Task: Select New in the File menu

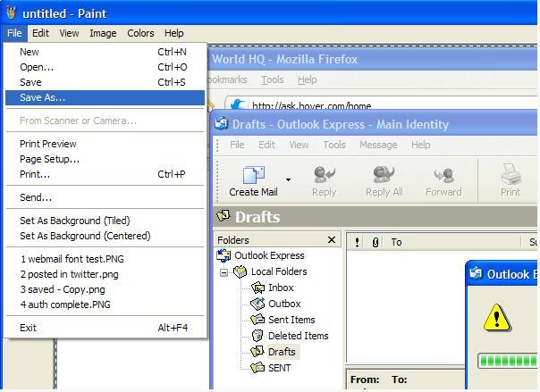Action: (x=105, y=52)
